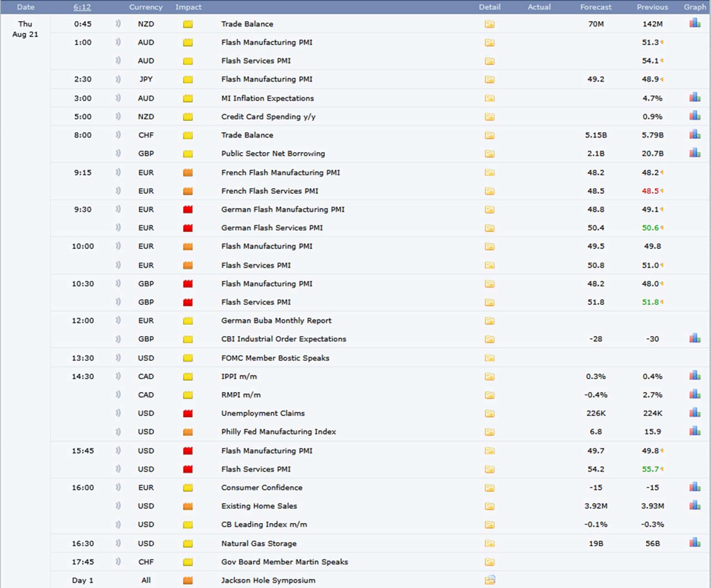Show graph for Natural Gas Storage

(694, 542)
